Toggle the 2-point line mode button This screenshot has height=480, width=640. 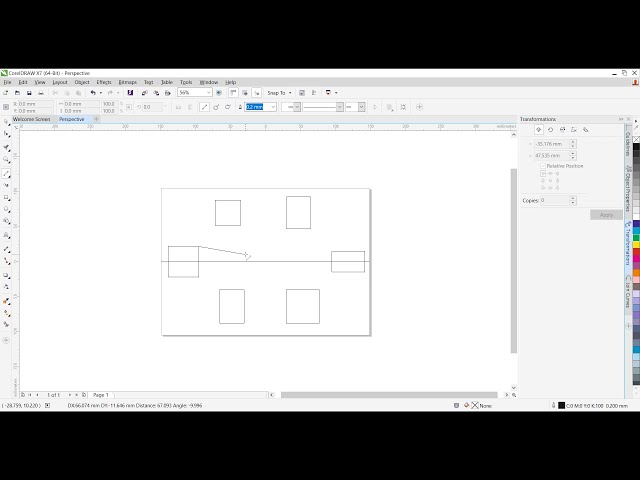204,107
